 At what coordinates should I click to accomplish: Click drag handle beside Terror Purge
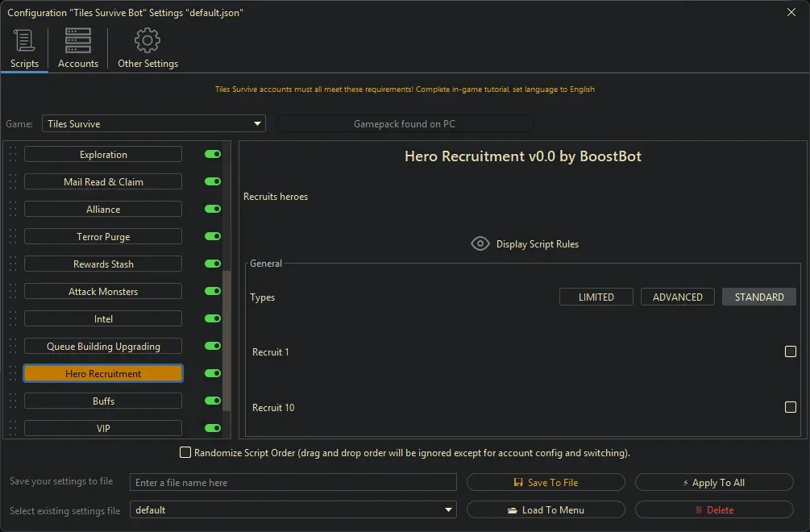[13, 237]
